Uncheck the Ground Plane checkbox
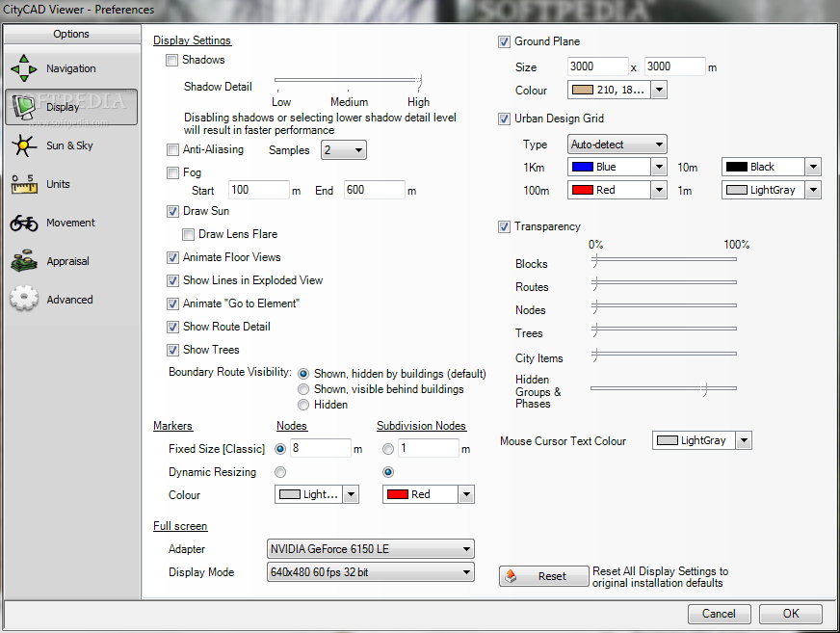Screen dimensions: 840x633 click(504, 41)
